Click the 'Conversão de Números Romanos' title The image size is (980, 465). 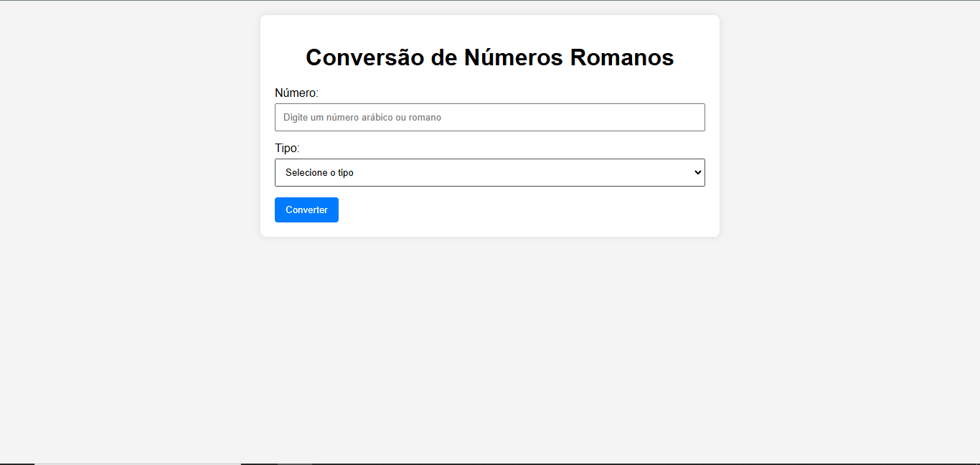coord(490,57)
